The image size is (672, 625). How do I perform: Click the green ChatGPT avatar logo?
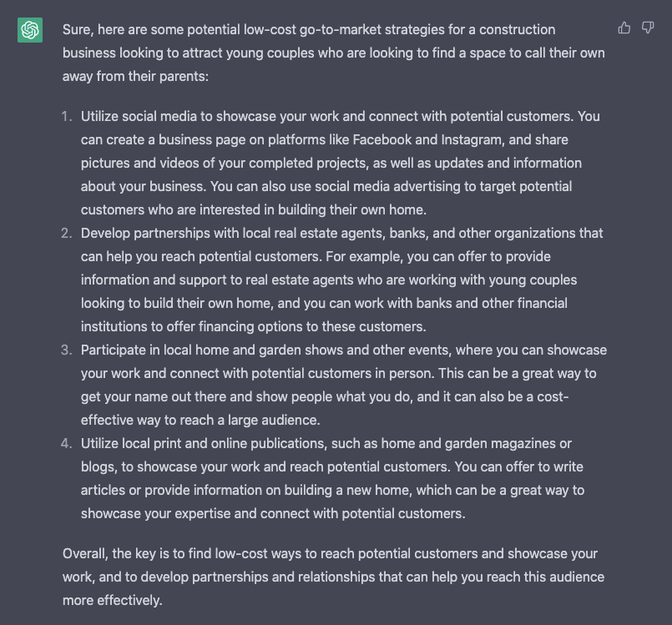pos(30,30)
